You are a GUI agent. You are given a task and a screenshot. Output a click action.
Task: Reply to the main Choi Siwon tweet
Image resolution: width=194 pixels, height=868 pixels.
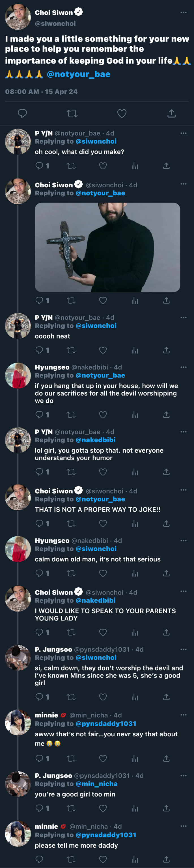22,114
